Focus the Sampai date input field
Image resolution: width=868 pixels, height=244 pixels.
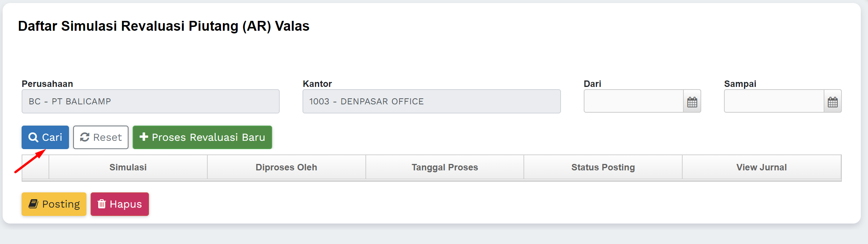(x=774, y=101)
